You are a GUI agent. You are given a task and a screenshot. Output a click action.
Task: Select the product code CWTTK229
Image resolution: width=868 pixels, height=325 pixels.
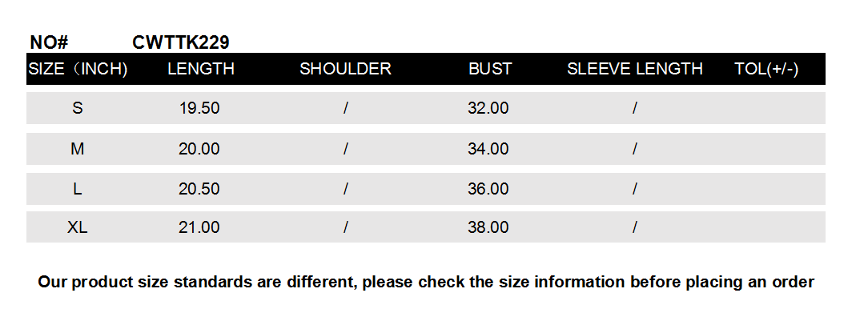[x=181, y=42]
